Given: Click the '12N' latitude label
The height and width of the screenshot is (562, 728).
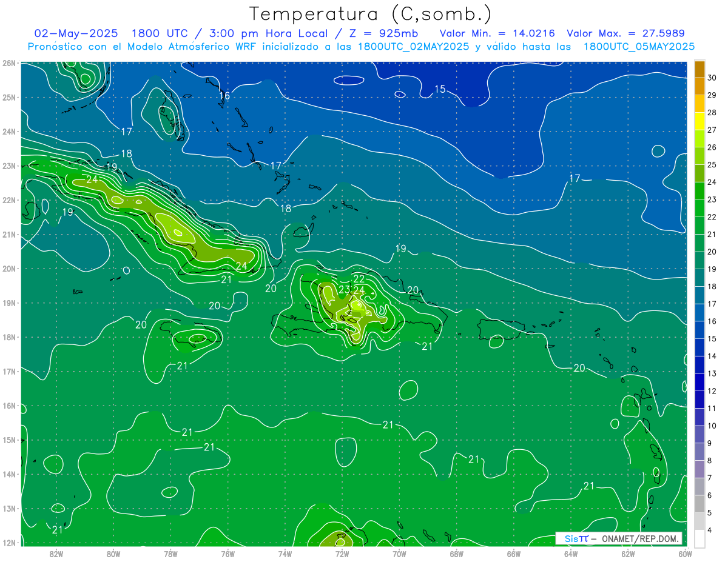Looking at the screenshot, I should pyautogui.click(x=9, y=543).
